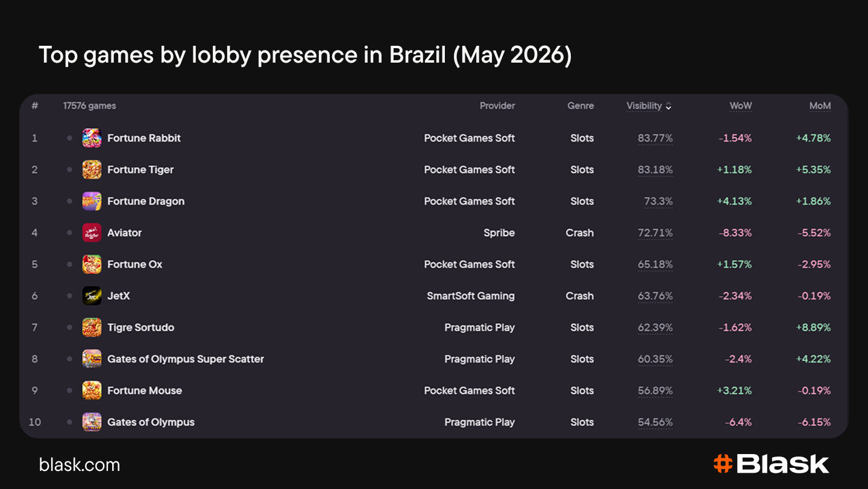Viewport: 868px width, 489px height.
Task: Toggle the dot marker beside Fortune Rabbit
Action: point(69,138)
